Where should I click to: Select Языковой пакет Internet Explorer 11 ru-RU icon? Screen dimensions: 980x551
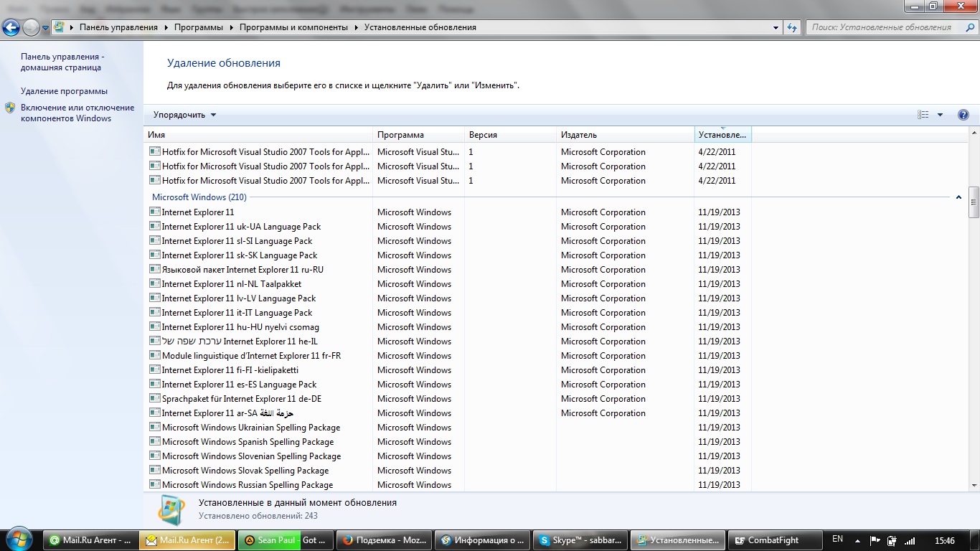pyautogui.click(x=154, y=269)
